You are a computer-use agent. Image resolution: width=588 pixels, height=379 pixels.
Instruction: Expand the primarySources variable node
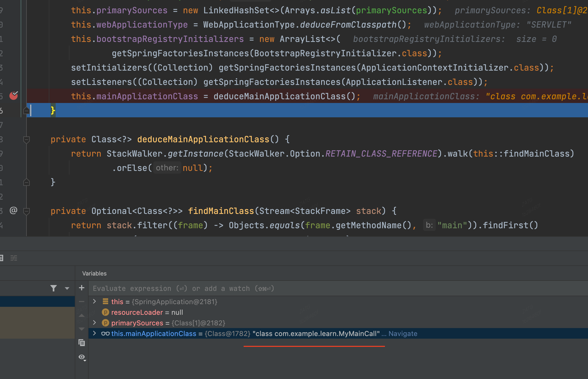pos(94,323)
